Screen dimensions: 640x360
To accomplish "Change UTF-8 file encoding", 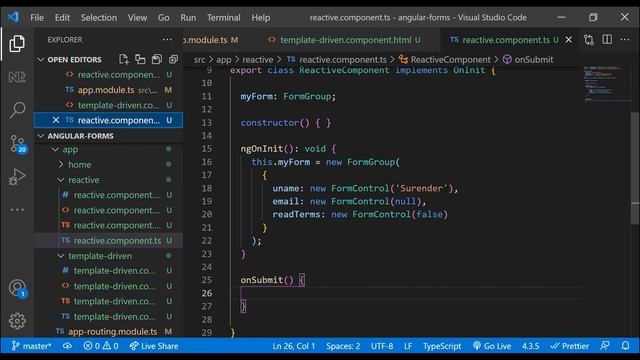I will [x=382, y=346].
